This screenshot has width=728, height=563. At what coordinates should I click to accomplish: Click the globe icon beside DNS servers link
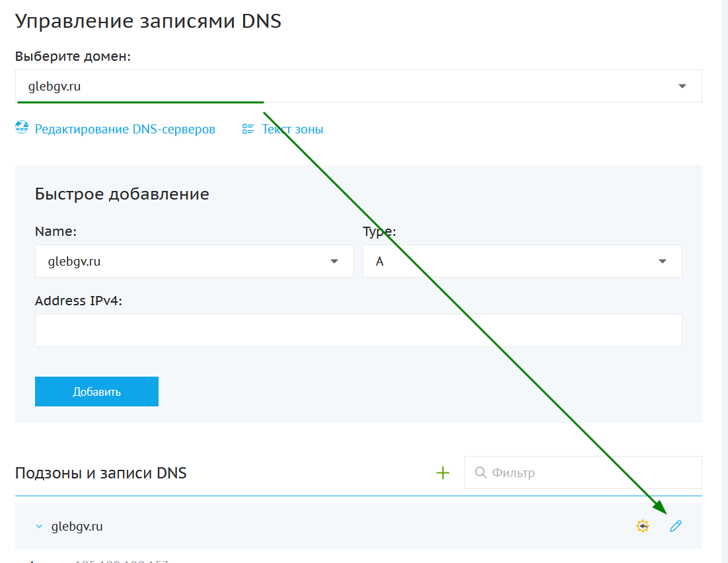pyautogui.click(x=22, y=129)
